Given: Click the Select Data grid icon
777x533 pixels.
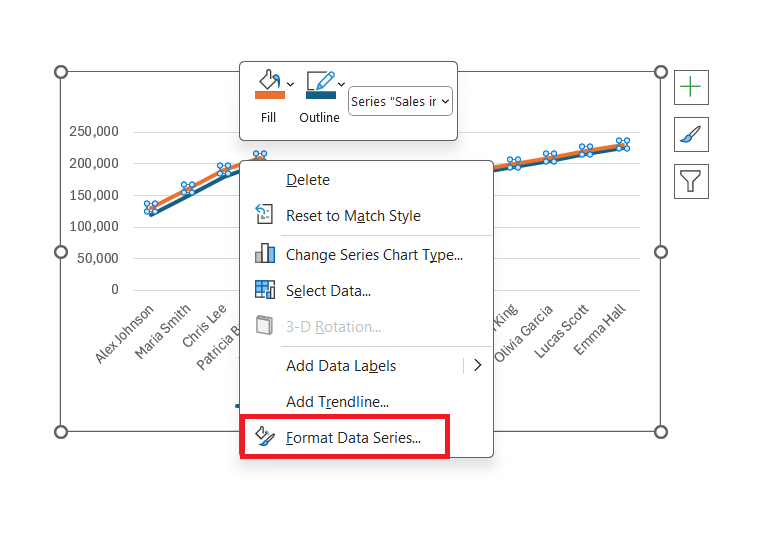Looking at the screenshot, I should pyautogui.click(x=265, y=290).
